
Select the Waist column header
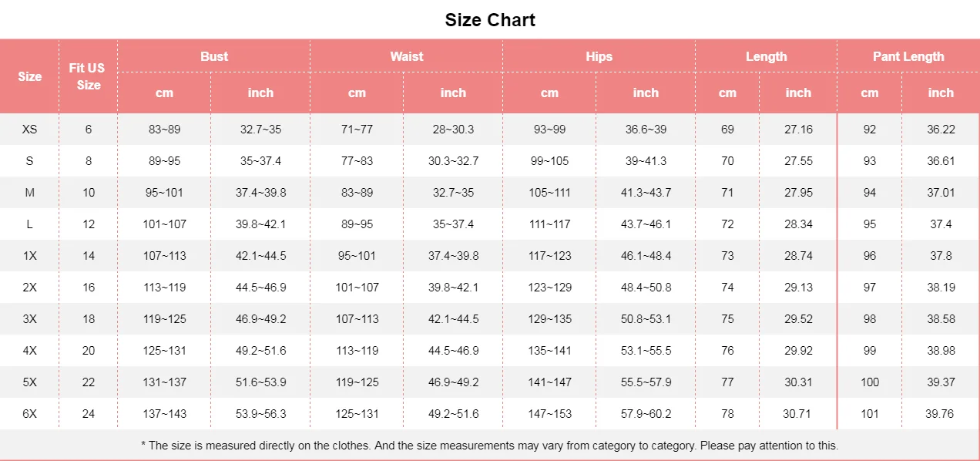click(406, 56)
